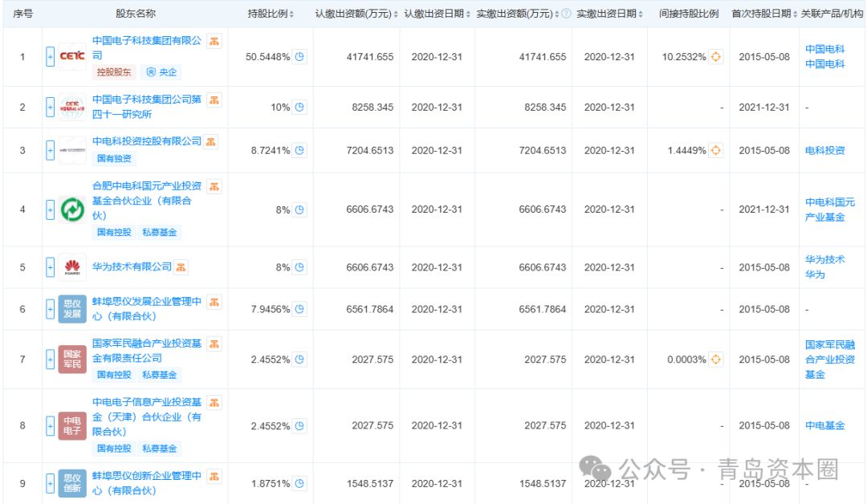Click the indirect holding icon beside 1.4449%
This screenshot has height=504, width=867.
(x=716, y=150)
